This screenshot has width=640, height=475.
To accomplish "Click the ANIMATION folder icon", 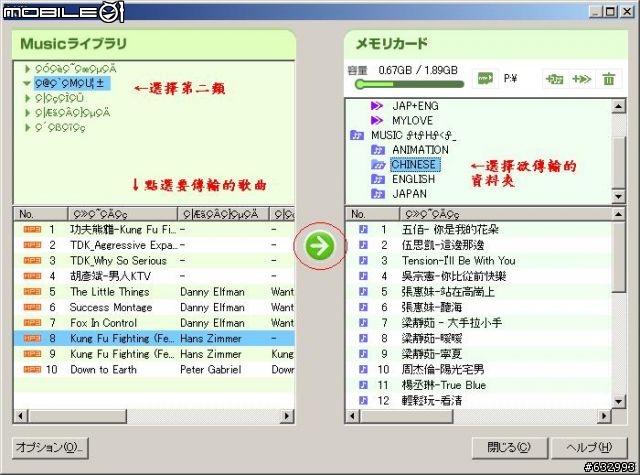I will 378,150.
